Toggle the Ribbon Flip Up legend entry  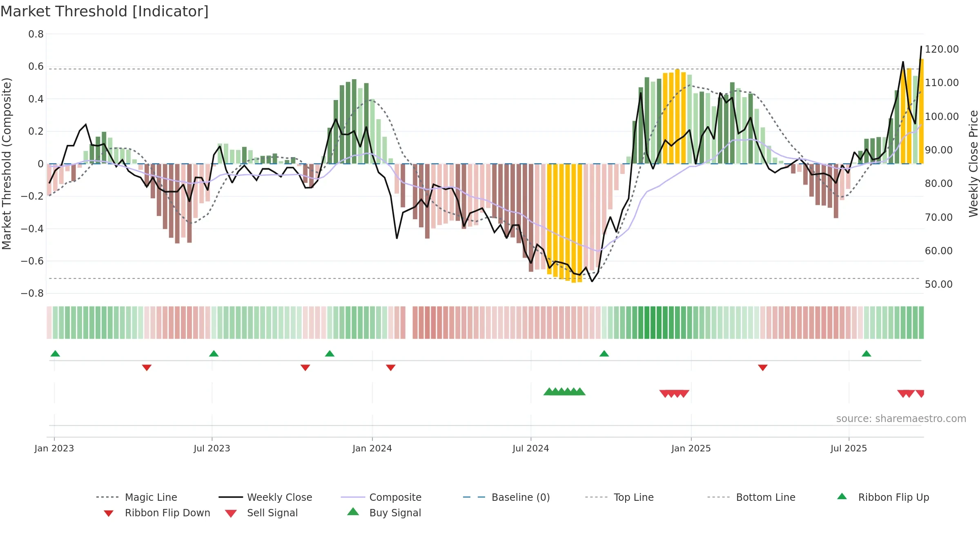coord(883,497)
